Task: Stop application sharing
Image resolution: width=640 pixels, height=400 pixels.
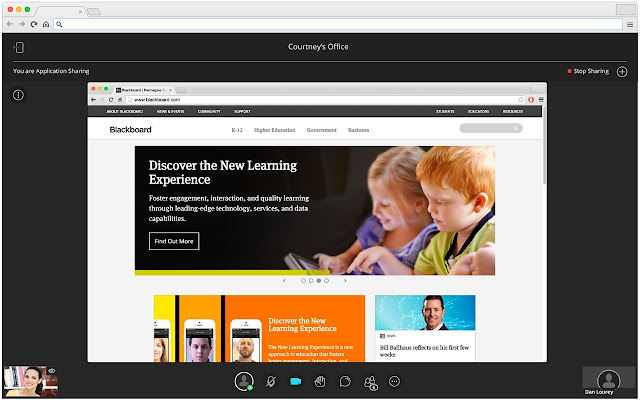Action: click(588, 71)
